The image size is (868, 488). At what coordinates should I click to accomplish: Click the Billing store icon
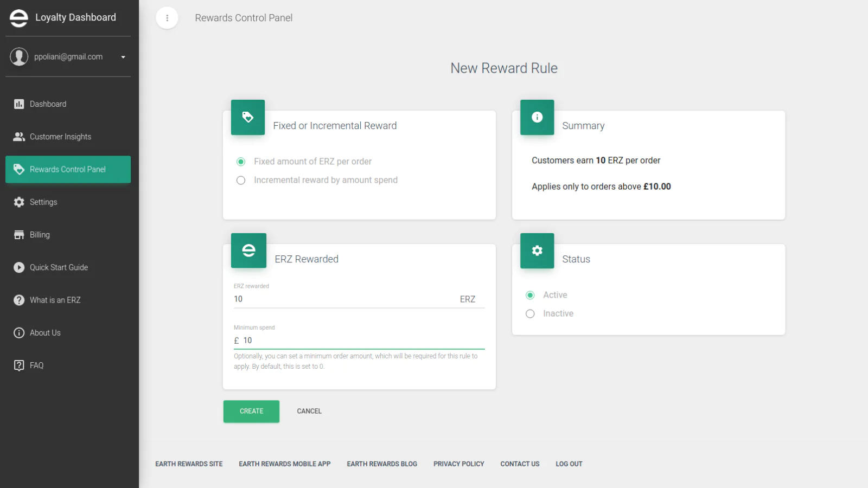pyautogui.click(x=19, y=235)
